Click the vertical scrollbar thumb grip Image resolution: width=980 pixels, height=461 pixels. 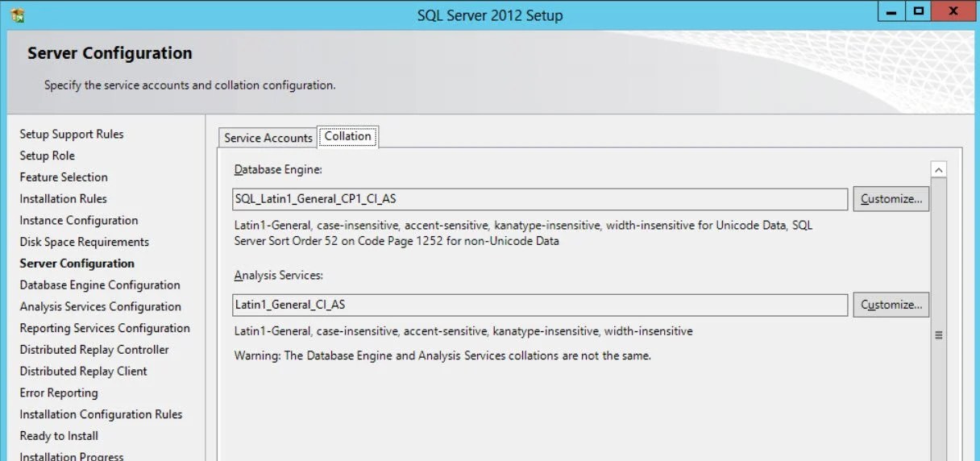938,334
